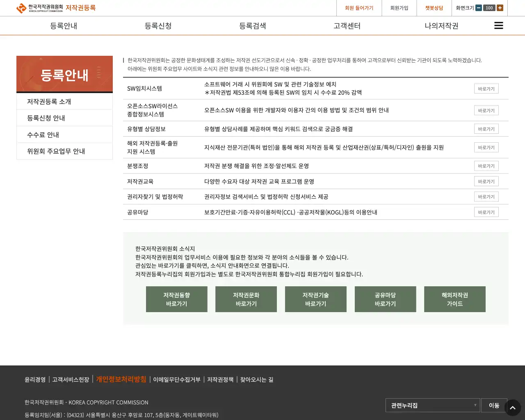525x420 pixels.
Task: Click 바로가기 for 유형별 상담정보
Action: (486, 129)
